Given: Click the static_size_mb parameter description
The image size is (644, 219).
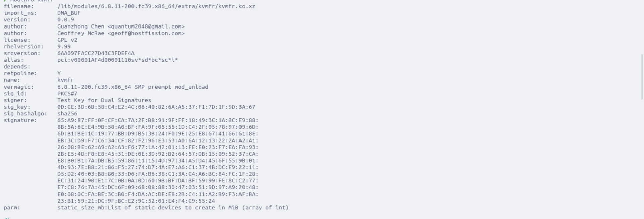Looking at the screenshot, I should click(173, 208).
